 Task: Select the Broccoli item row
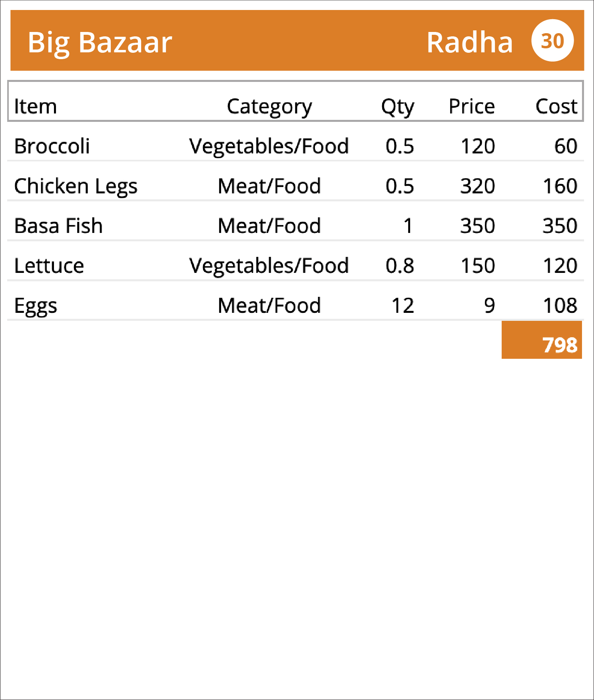tap(295, 146)
